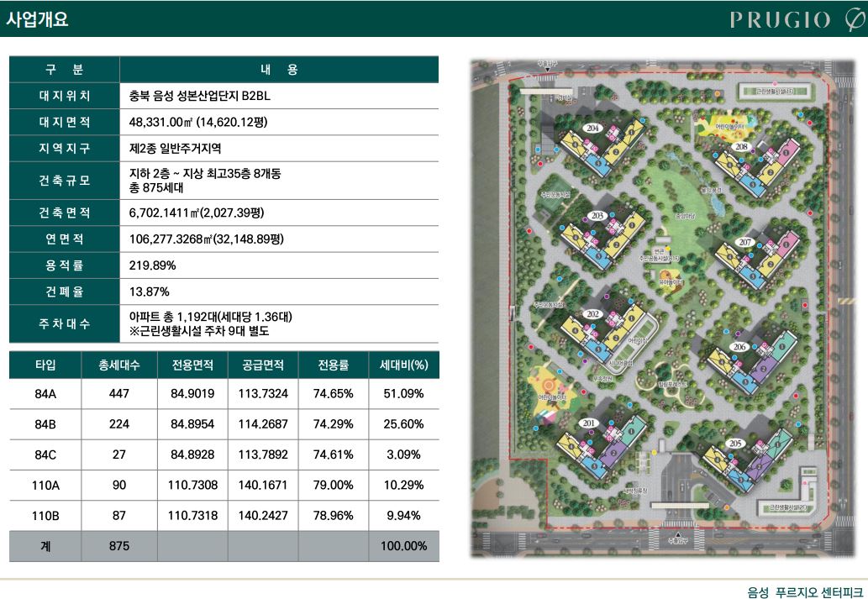Click the 계 total row label
This screenshot has height=599, width=868.
click(45, 546)
